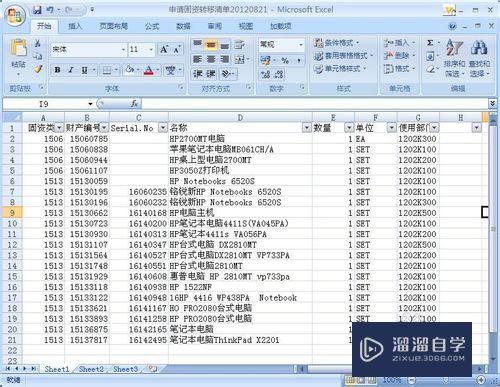
Task: Open Conditional Formatting menu
Action: pos(336,43)
